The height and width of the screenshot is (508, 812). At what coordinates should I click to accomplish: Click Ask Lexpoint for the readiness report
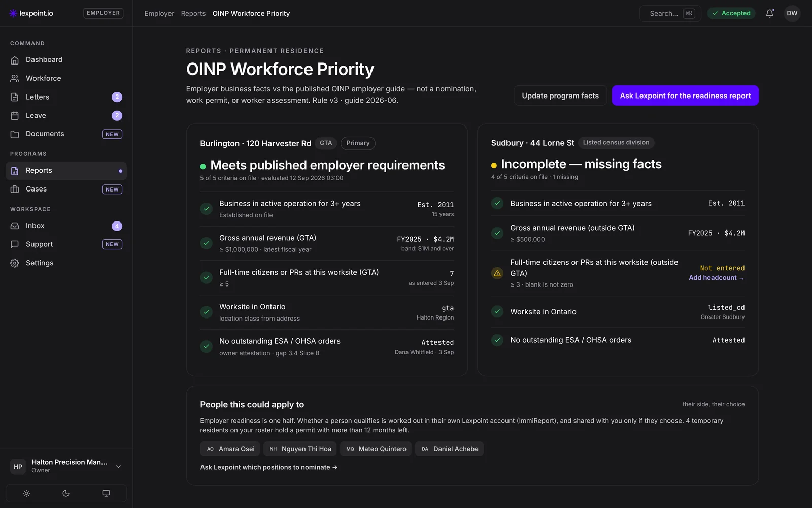pyautogui.click(x=685, y=96)
